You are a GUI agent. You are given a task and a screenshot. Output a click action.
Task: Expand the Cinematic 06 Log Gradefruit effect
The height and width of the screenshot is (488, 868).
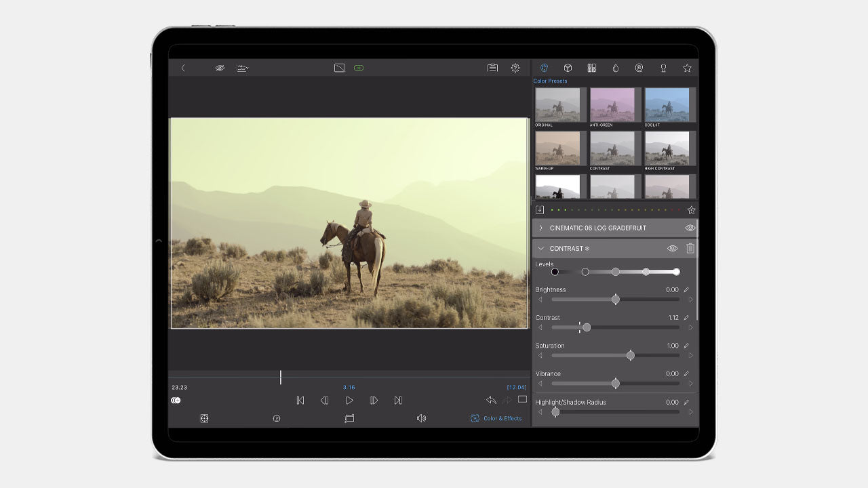click(540, 228)
